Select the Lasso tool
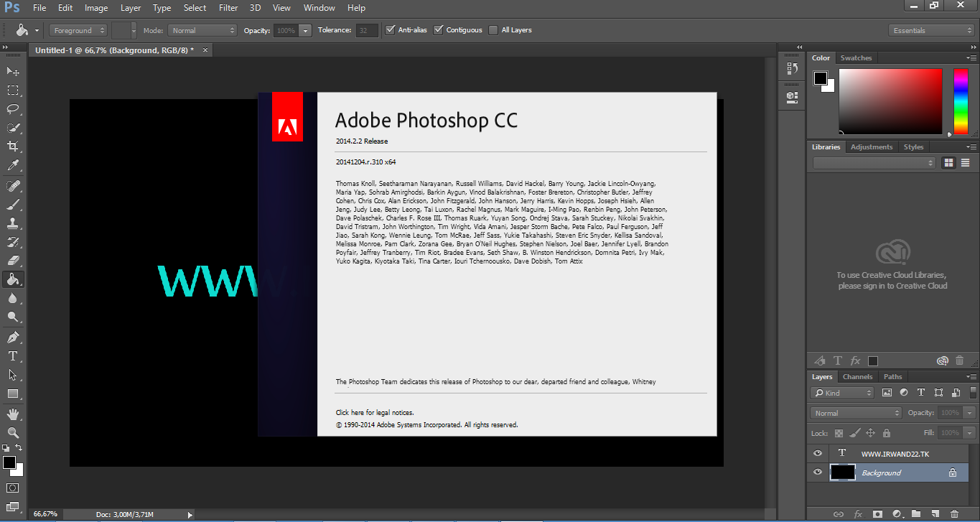The image size is (980, 522). [x=13, y=109]
